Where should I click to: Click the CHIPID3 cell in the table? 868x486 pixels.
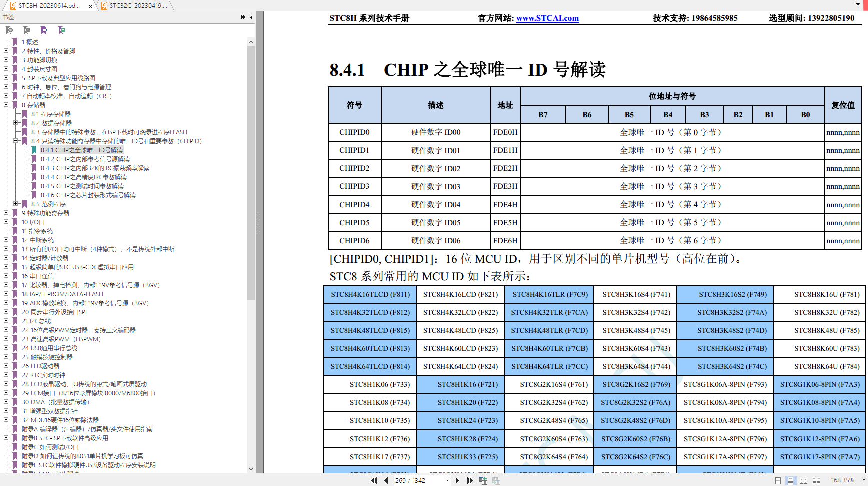354,186
